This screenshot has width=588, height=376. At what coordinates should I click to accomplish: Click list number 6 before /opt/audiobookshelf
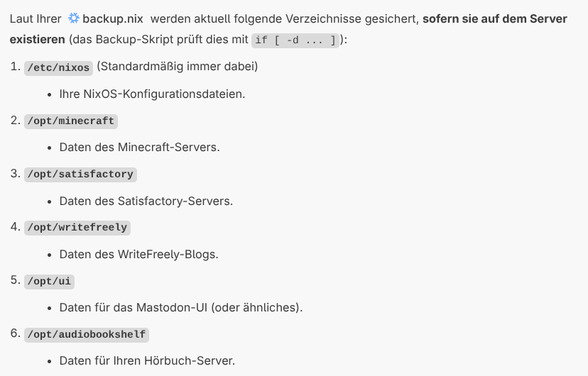point(15,333)
